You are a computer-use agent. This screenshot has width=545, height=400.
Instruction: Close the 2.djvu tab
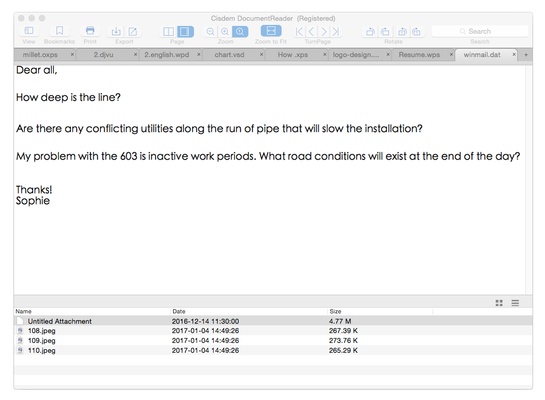coord(135,55)
